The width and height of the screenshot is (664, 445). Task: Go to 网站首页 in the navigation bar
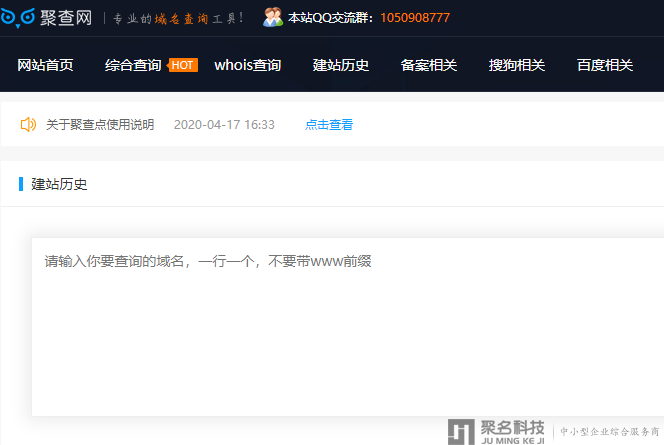tap(45, 65)
